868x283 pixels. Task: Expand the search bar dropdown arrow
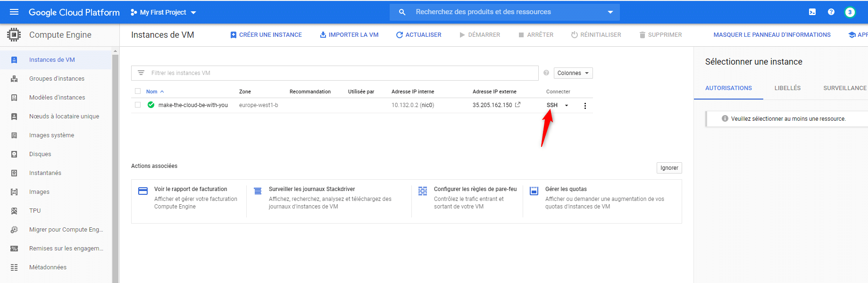610,12
